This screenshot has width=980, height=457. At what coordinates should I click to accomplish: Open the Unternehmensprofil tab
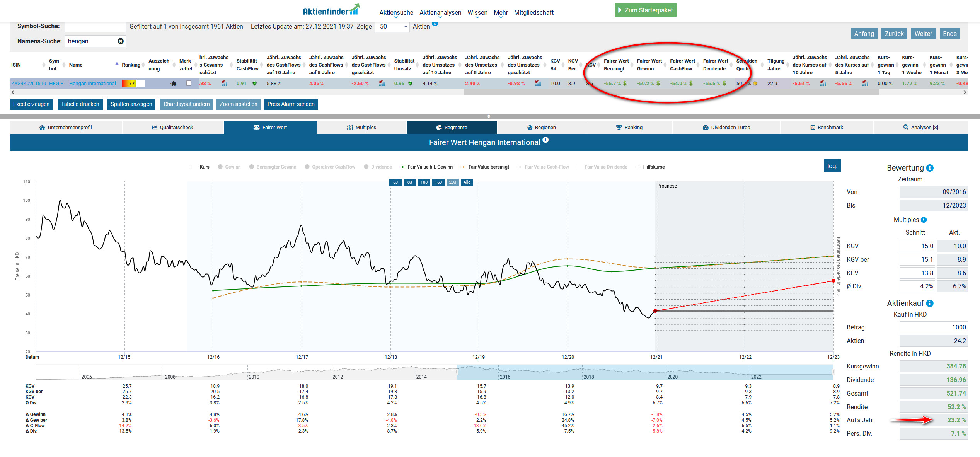click(66, 127)
